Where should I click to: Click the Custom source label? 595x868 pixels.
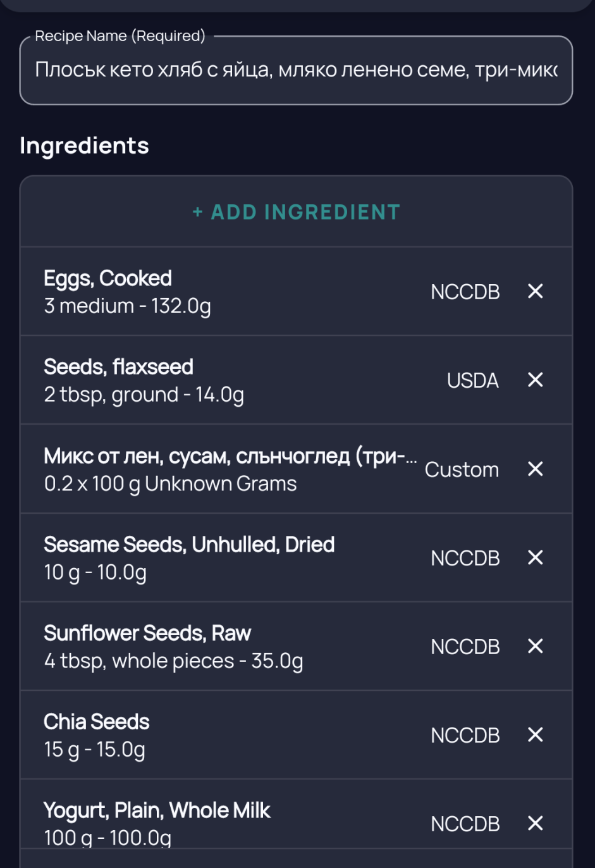point(462,470)
